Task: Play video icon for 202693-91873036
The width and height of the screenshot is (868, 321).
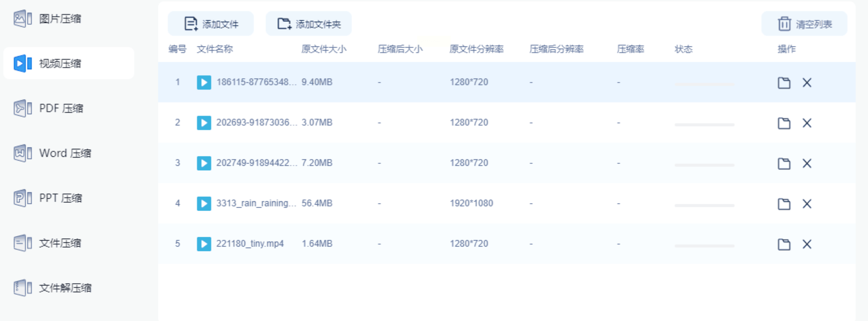Action: click(x=204, y=123)
